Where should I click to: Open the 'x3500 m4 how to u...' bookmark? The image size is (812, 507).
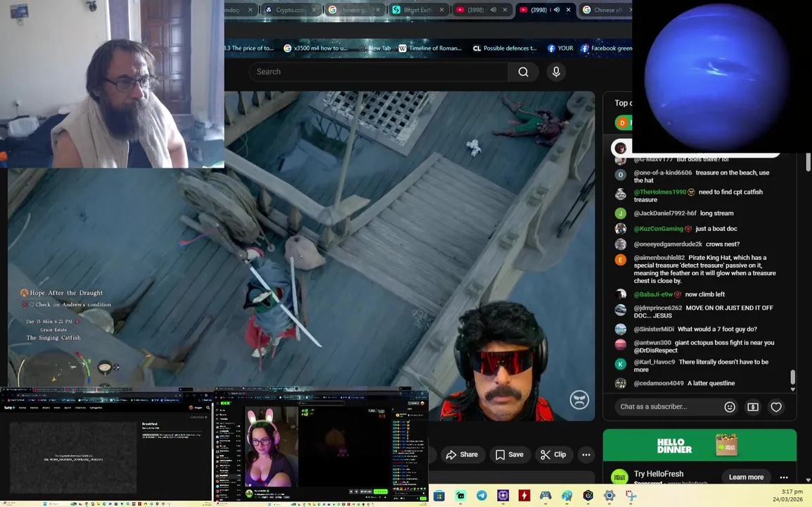click(x=315, y=48)
